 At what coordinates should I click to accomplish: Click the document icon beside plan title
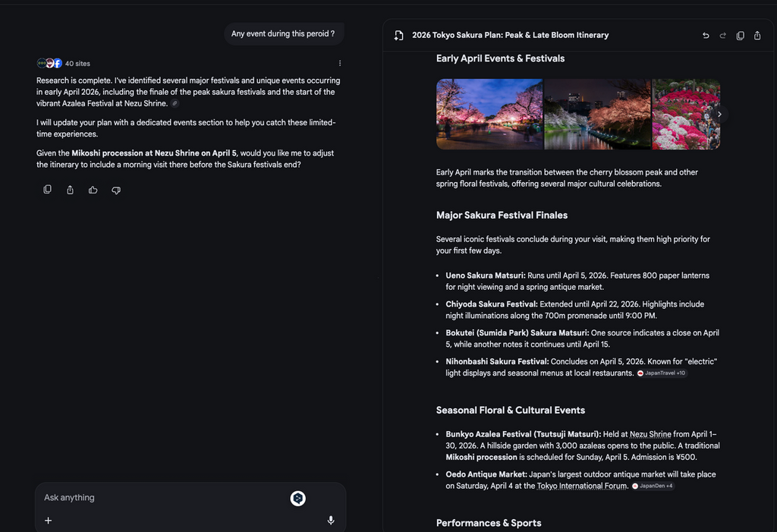pos(399,36)
